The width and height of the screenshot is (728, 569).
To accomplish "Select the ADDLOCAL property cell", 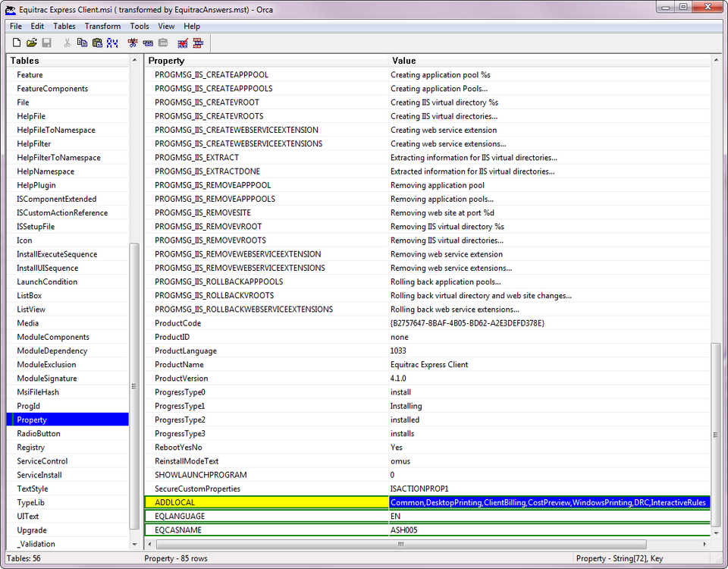I will click(266, 502).
